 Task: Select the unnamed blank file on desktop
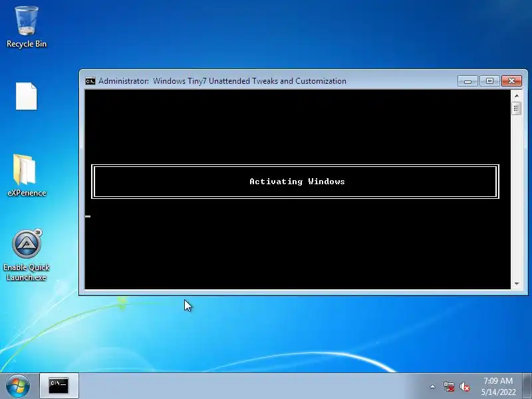(x=27, y=96)
